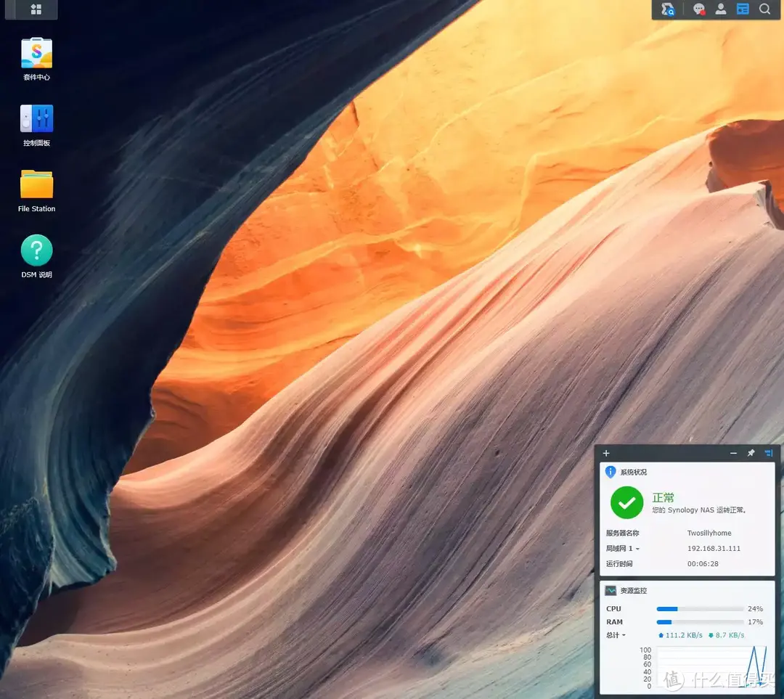
Task: Pin the widget panel
Action: tap(751, 453)
